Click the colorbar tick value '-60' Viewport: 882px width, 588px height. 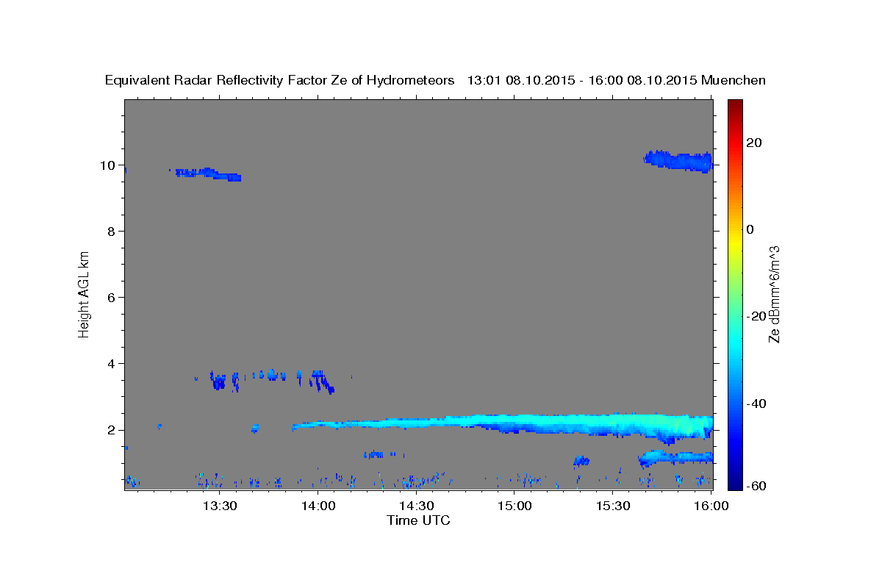[x=756, y=487]
